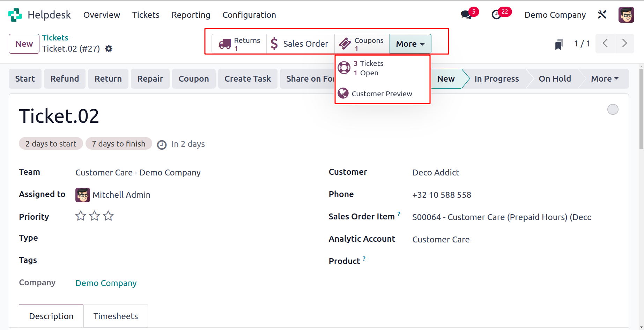This screenshot has width=644, height=330.
Task: Set priority to one star
Action: click(x=81, y=216)
